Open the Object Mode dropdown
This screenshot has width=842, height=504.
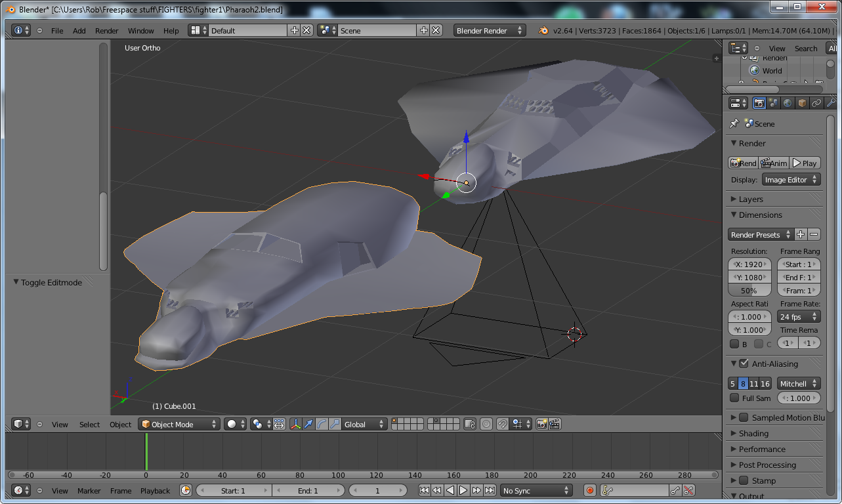click(x=179, y=424)
